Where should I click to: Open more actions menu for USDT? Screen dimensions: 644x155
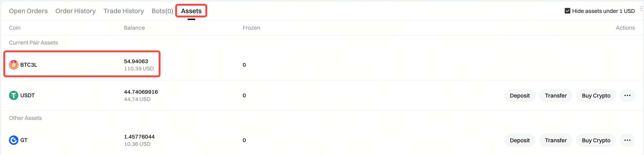(x=627, y=96)
